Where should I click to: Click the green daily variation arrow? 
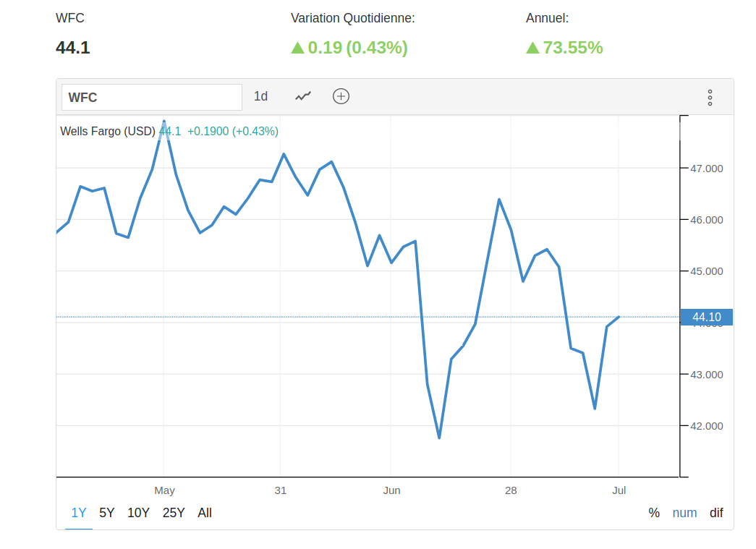[x=297, y=48]
